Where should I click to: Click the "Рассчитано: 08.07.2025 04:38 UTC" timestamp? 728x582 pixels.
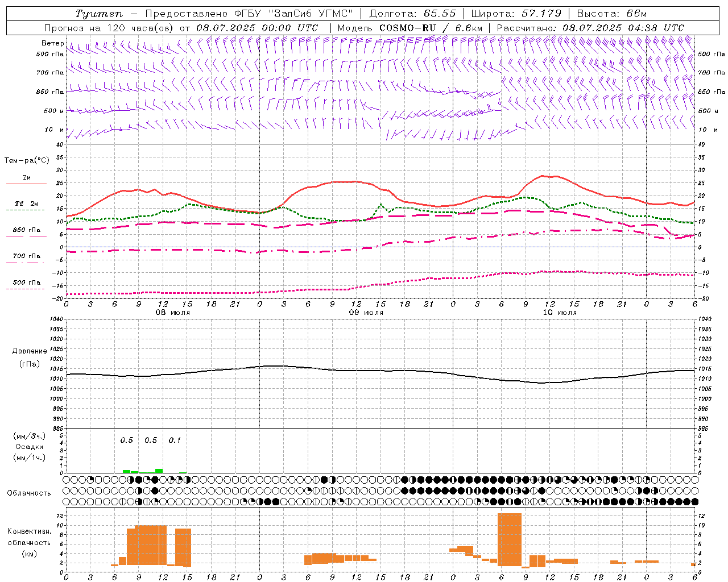(x=590, y=28)
